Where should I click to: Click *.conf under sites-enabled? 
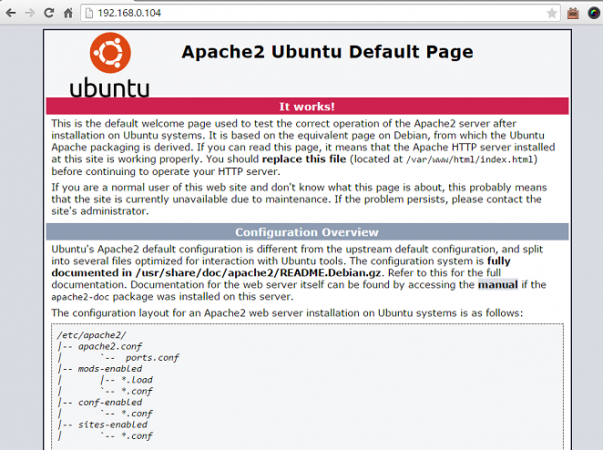(x=137, y=436)
